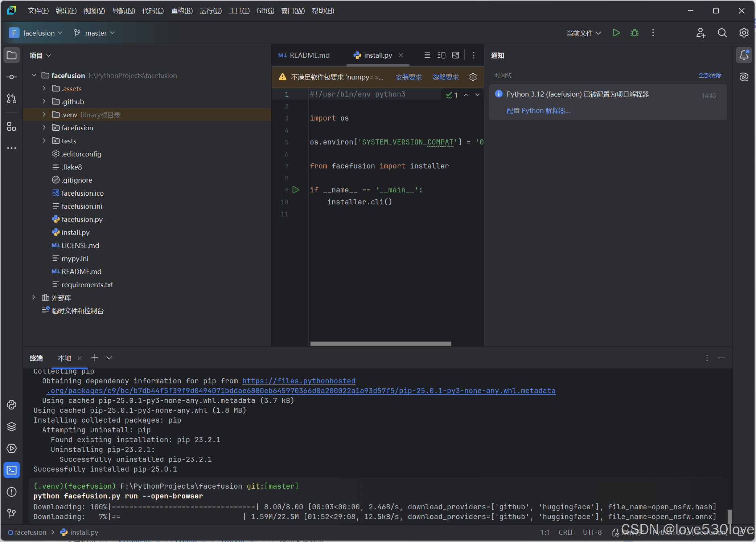This screenshot has width=756, height=542.
Task: Click the Debug bug icon
Action: point(634,33)
